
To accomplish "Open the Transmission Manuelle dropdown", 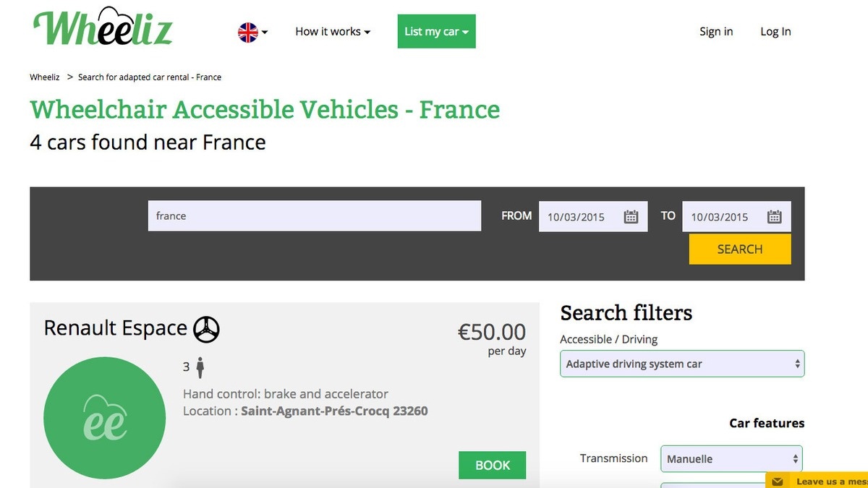I will 731,458.
